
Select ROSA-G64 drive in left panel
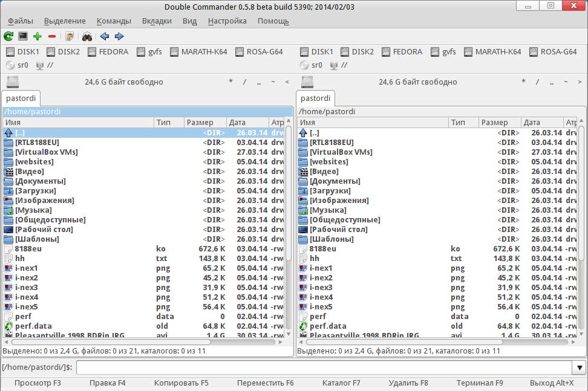pos(259,52)
